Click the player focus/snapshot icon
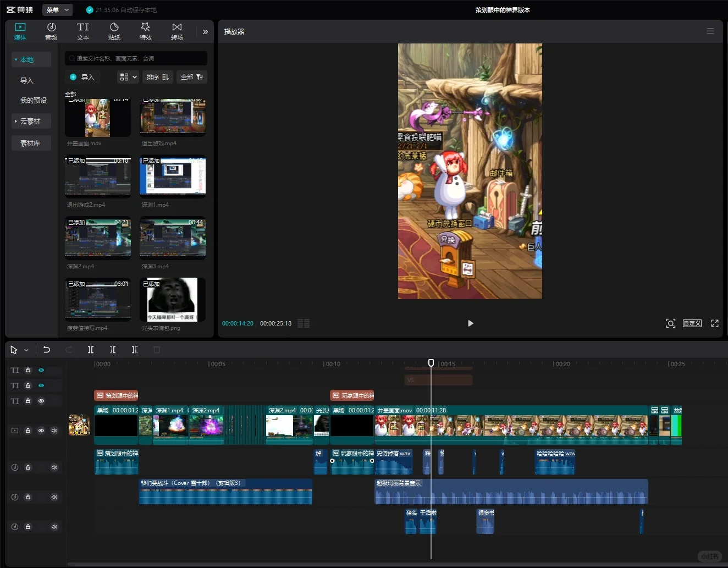This screenshot has height=568, width=728. click(x=670, y=323)
